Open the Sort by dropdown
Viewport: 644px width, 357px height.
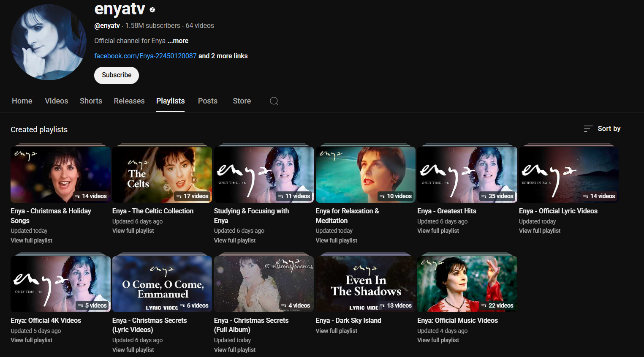point(602,129)
